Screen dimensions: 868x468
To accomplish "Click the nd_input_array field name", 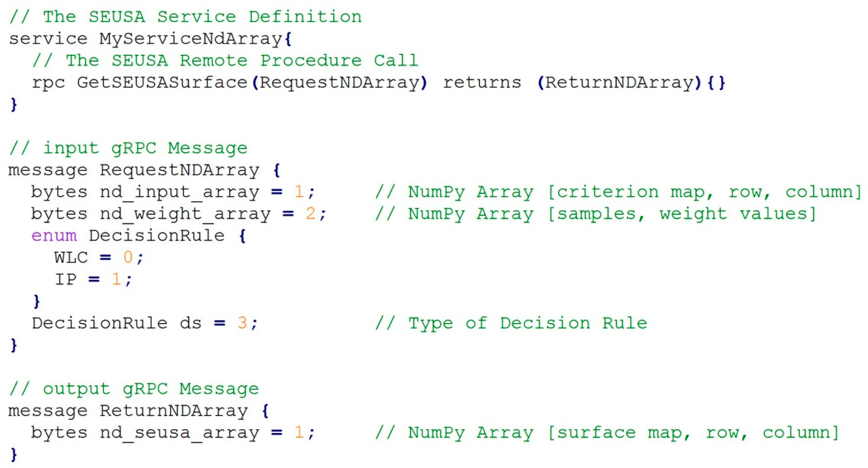I will tap(179, 192).
